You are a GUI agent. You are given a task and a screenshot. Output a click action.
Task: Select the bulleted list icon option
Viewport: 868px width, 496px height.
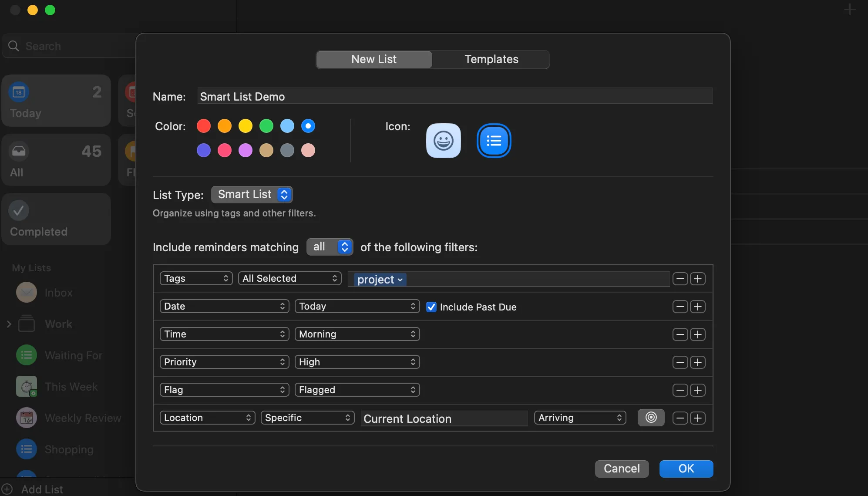(494, 141)
